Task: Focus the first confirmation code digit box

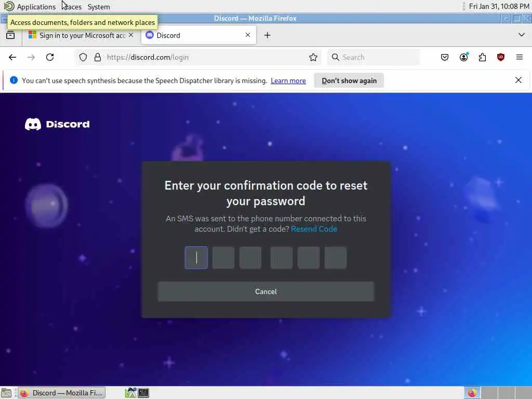Action: 196,258
